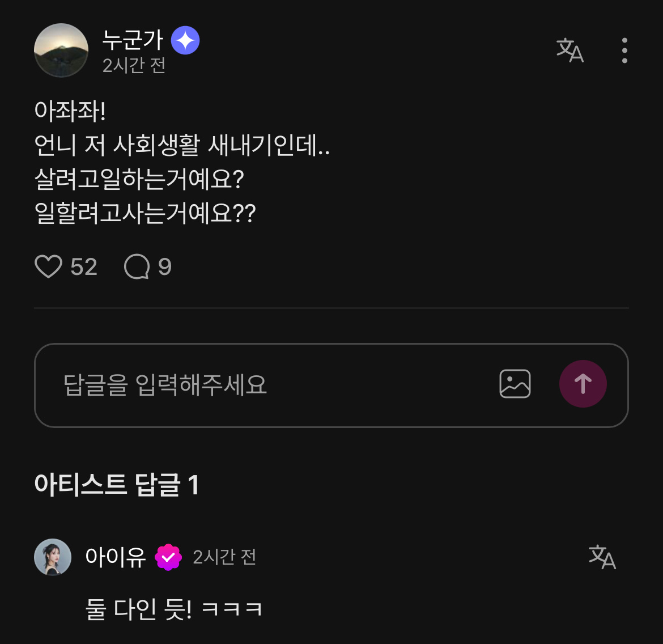Click the blue sparkle badge next to 누군가
Screen dimensions: 663x644
[185, 41]
